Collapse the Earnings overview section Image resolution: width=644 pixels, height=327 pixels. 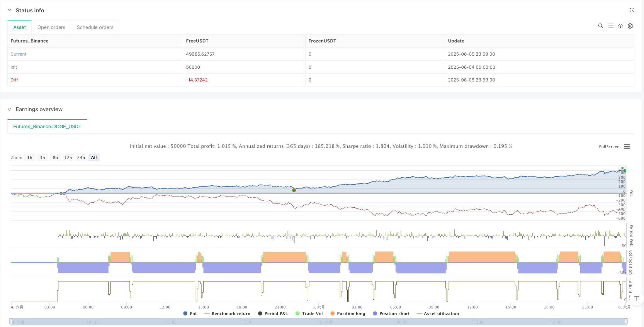[10, 109]
